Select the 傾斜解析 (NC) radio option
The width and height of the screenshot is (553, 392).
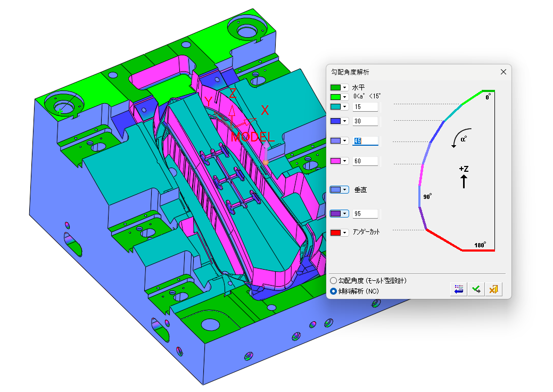pos(333,291)
